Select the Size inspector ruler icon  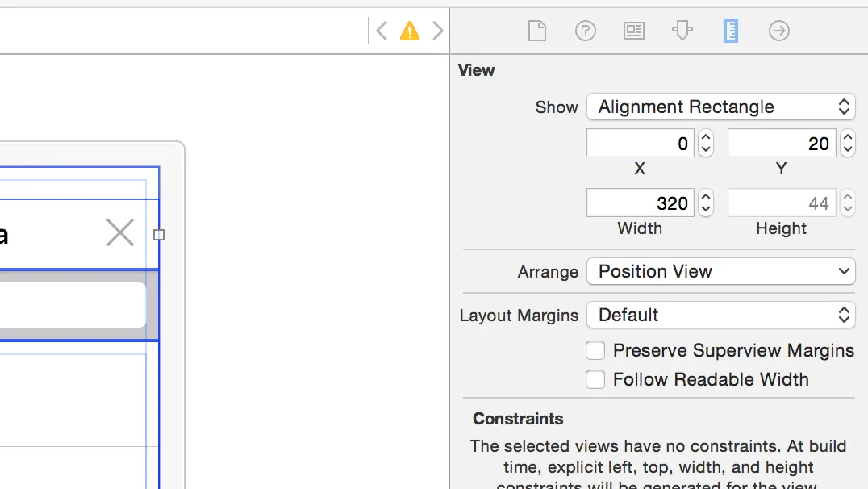(731, 31)
